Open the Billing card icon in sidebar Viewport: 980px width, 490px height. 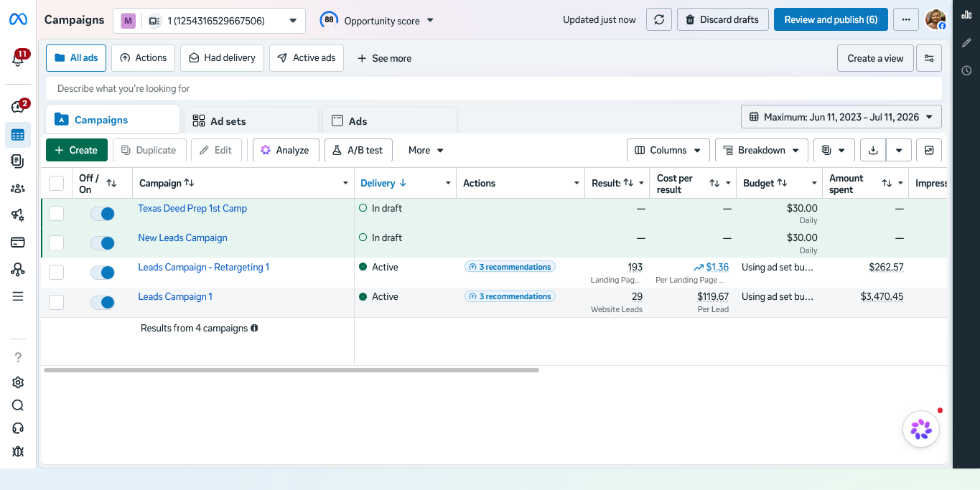[x=18, y=242]
